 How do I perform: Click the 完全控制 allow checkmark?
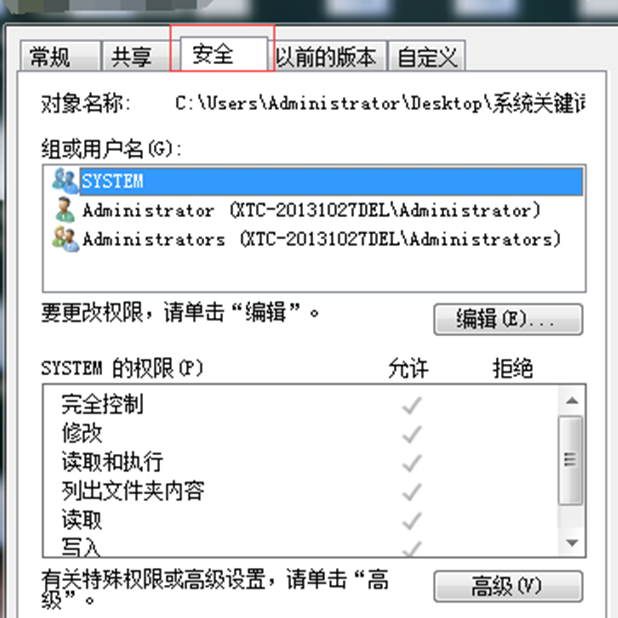pos(412,405)
